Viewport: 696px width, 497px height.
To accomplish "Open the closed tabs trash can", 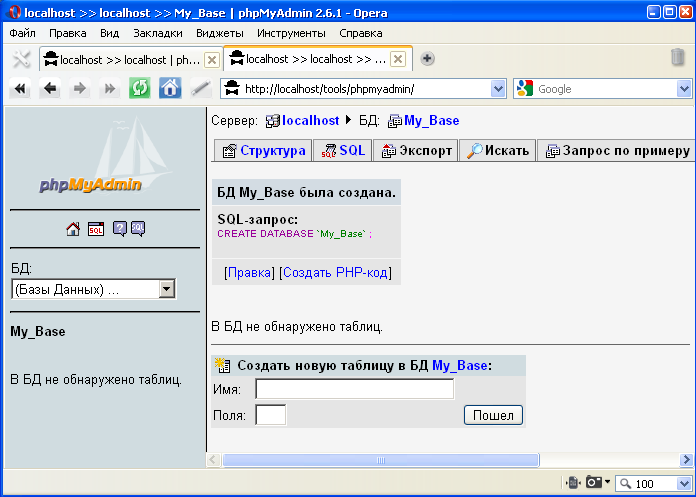I will pyautogui.click(x=677, y=57).
